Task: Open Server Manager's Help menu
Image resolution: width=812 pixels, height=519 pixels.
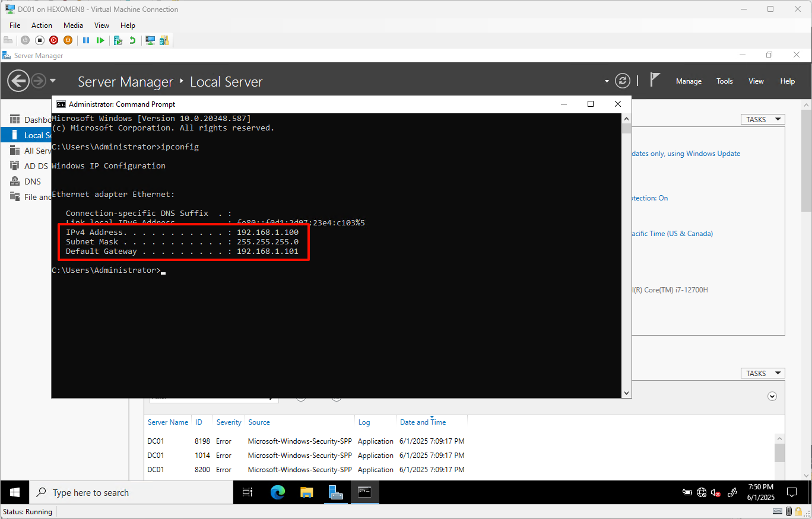Action: click(788, 81)
